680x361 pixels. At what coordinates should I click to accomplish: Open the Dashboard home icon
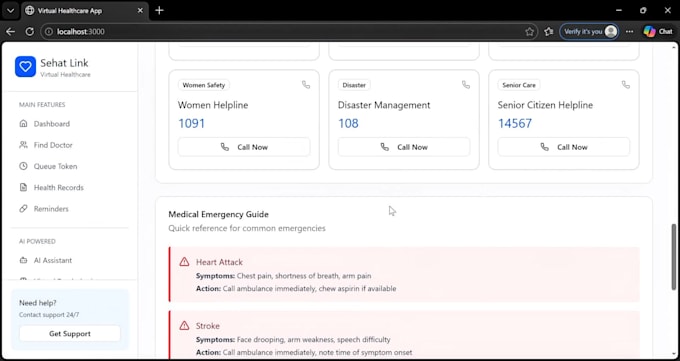(x=23, y=124)
